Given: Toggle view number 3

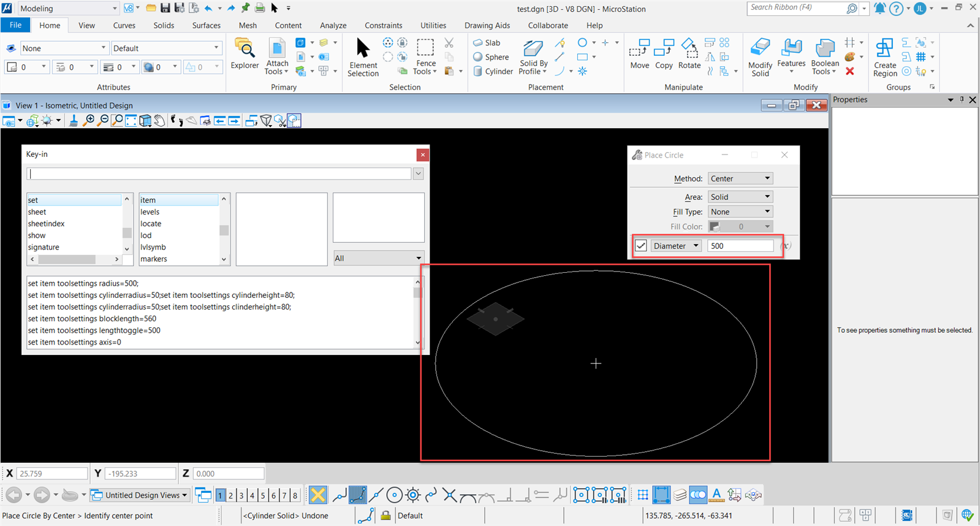Looking at the screenshot, I should point(241,495).
